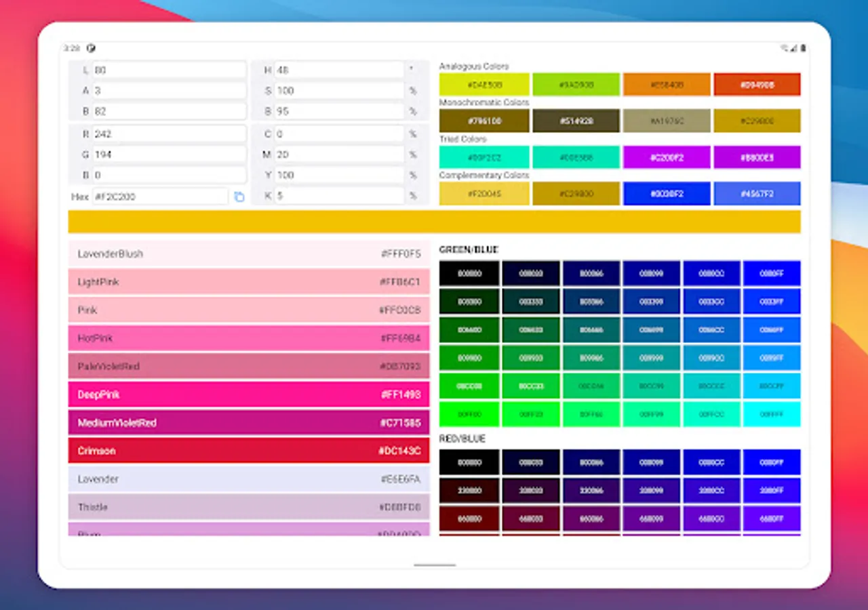Choose the orange #E5840B analogous swatch
The height and width of the screenshot is (610, 868).
tap(667, 85)
